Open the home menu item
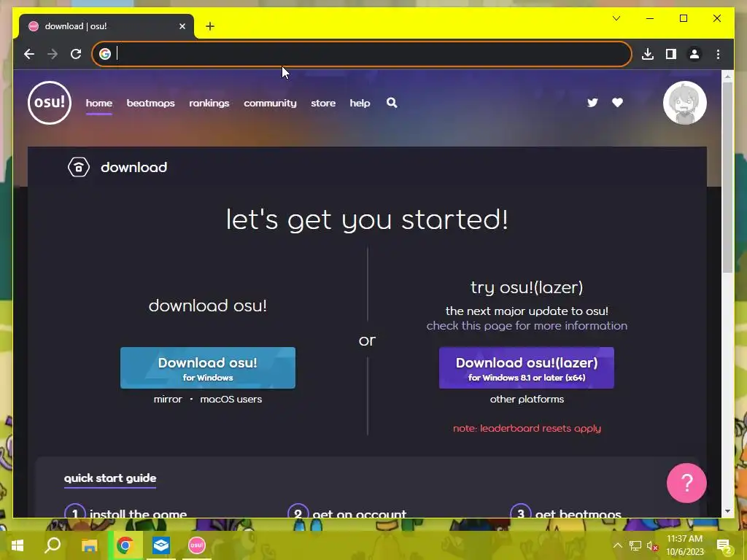This screenshot has width=747, height=560. click(x=99, y=103)
